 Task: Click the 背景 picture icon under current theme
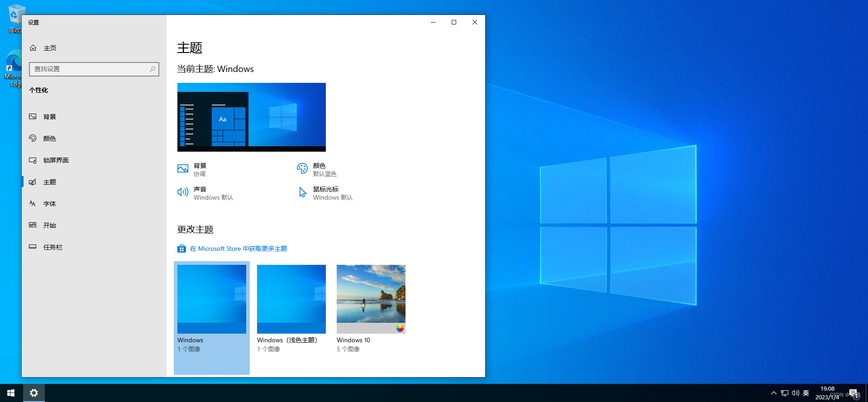[183, 169]
